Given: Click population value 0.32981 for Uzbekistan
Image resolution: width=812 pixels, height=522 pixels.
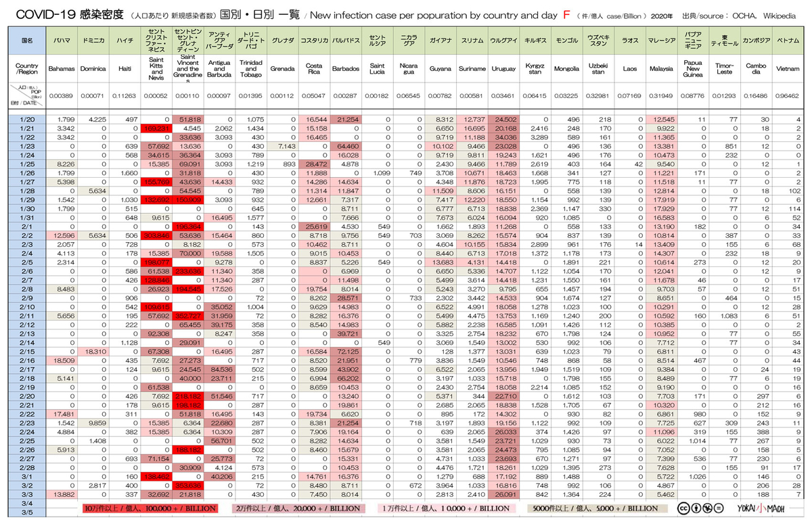Looking at the screenshot, I should click(x=598, y=96).
